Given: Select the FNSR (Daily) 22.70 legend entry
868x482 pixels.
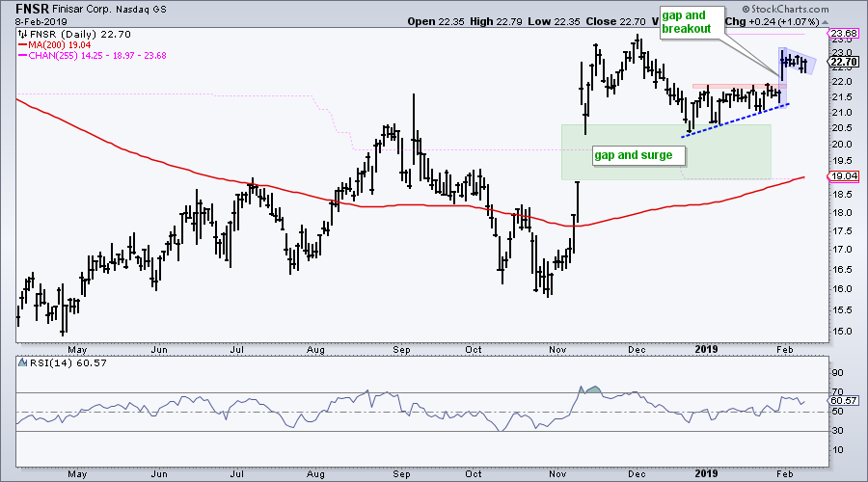Looking at the screenshot, I should [x=80, y=35].
